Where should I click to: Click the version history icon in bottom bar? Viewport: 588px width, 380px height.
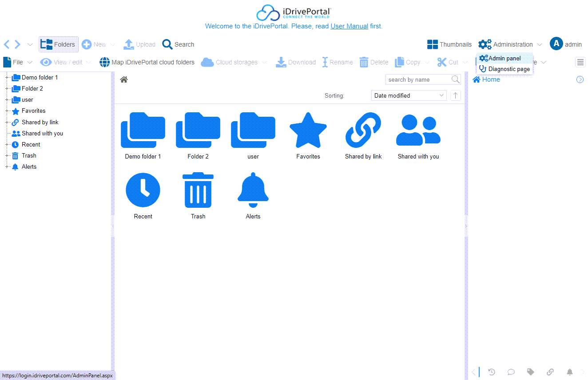(492, 372)
